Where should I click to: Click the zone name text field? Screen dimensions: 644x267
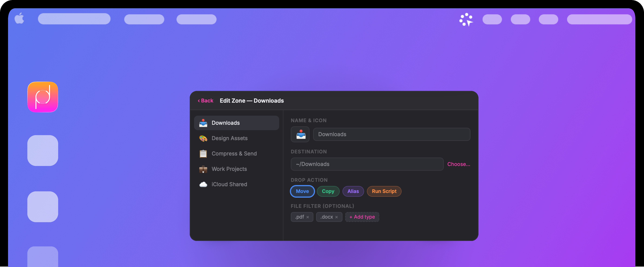coord(391,134)
